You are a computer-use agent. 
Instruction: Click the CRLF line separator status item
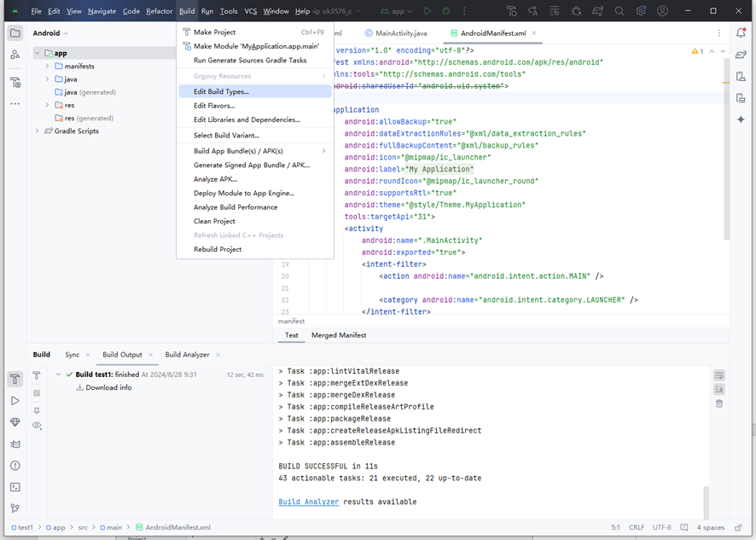pos(637,527)
